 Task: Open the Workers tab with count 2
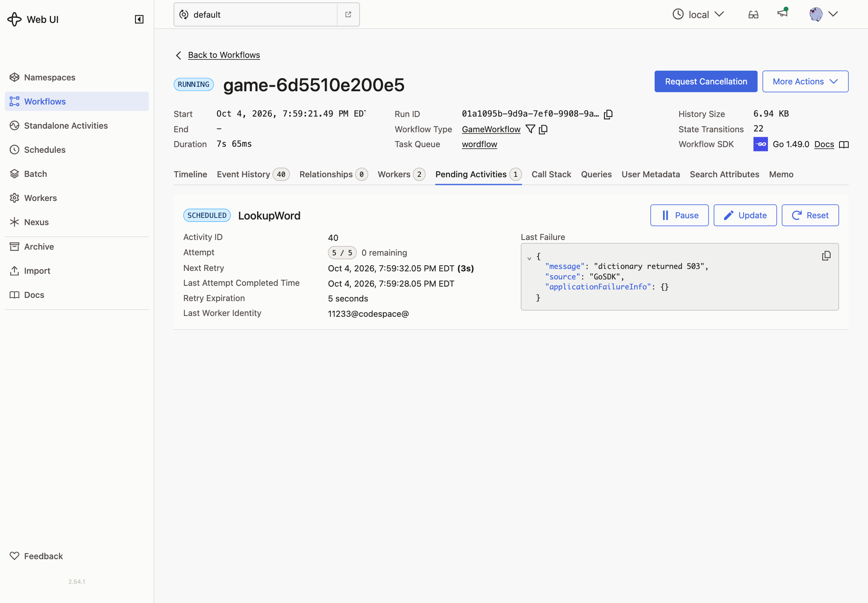(x=401, y=174)
